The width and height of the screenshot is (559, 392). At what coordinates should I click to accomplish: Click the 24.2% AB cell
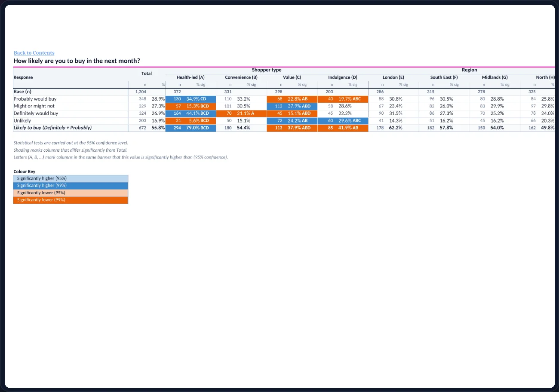(298, 121)
